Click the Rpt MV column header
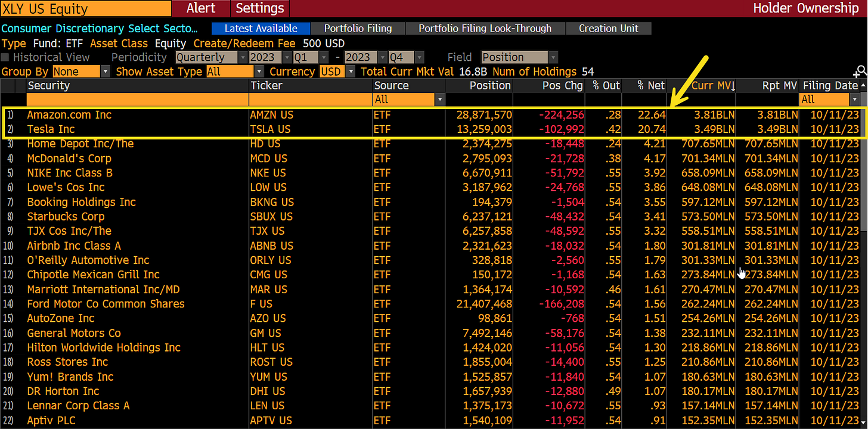This screenshot has width=868, height=429. (x=780, y=85)
